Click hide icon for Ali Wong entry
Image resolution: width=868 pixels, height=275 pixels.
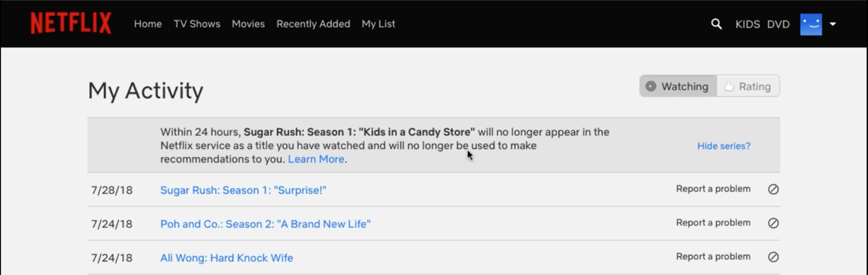tap(773, 257)
